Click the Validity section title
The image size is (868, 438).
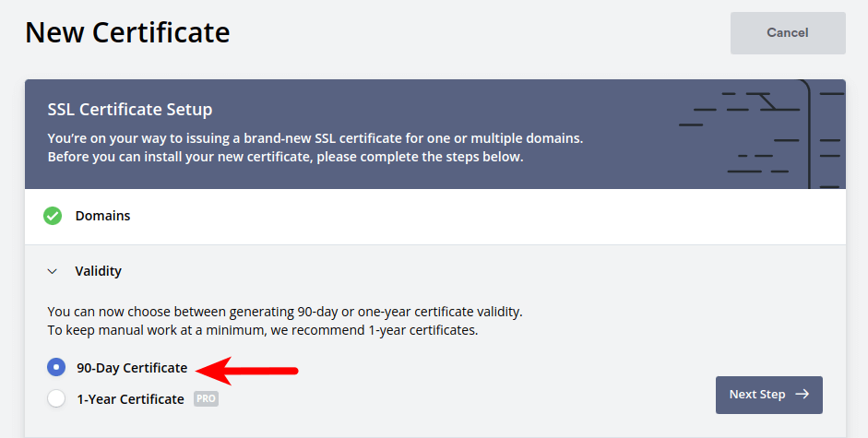pyautogui.click(x=99, y=272)
